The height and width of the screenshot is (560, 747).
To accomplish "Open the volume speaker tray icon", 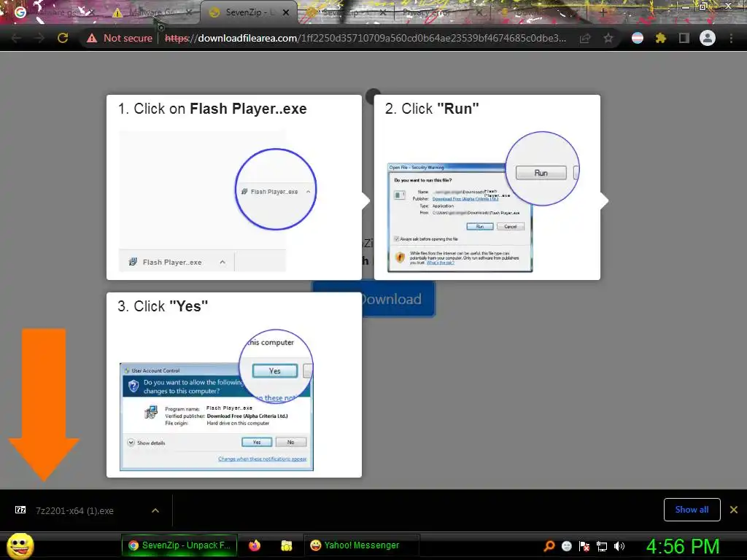I will pyautogui.click(x=619, y=545).
